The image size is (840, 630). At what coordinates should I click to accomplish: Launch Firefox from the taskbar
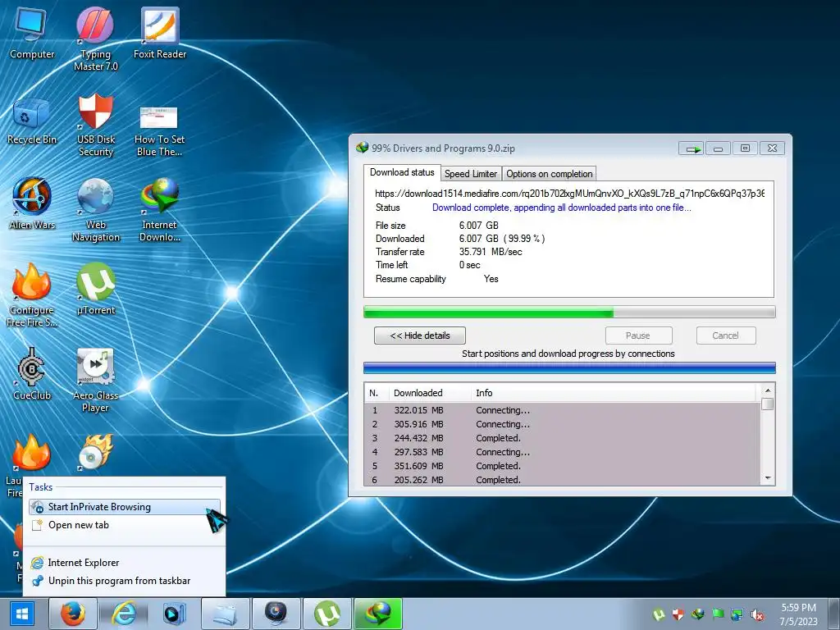[73, 614]
